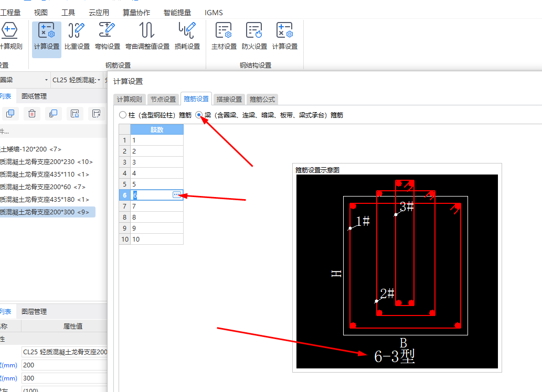Open 主材设置 in 钢结构设置
542x392 pixels.
[x=224, y=36]
